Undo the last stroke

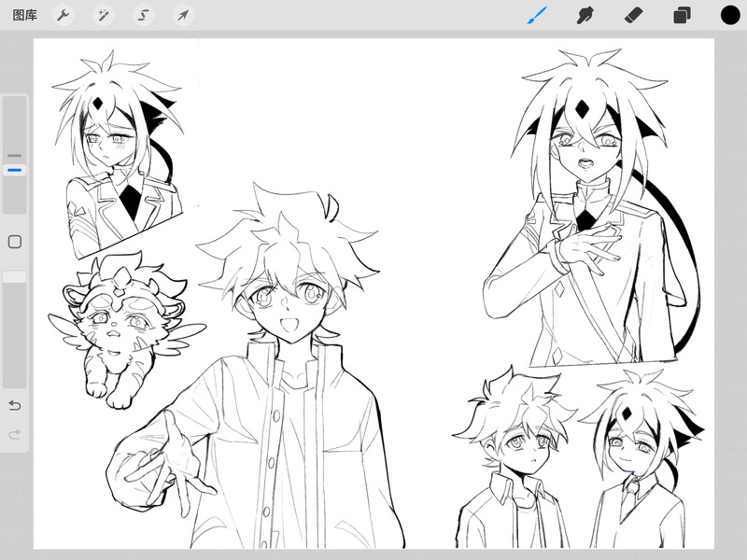pyautogui.click(x=15, y=406)
